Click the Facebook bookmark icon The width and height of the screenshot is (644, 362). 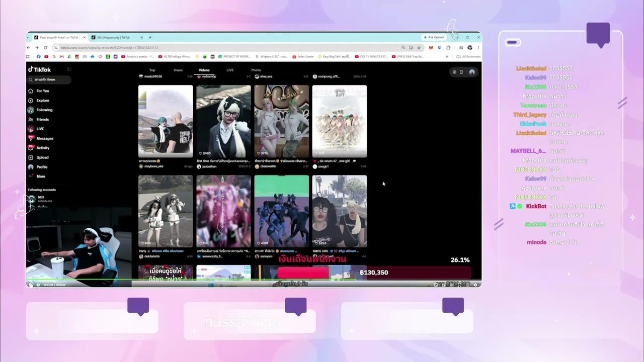click(39, 57)
